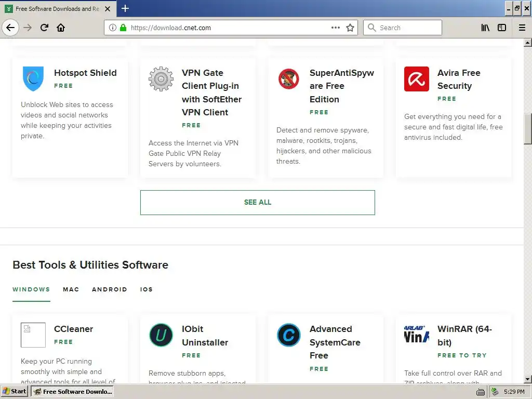Viewport: 532px width, 399px height.
Task: Open the browser home page
Action: coord(61,28)
